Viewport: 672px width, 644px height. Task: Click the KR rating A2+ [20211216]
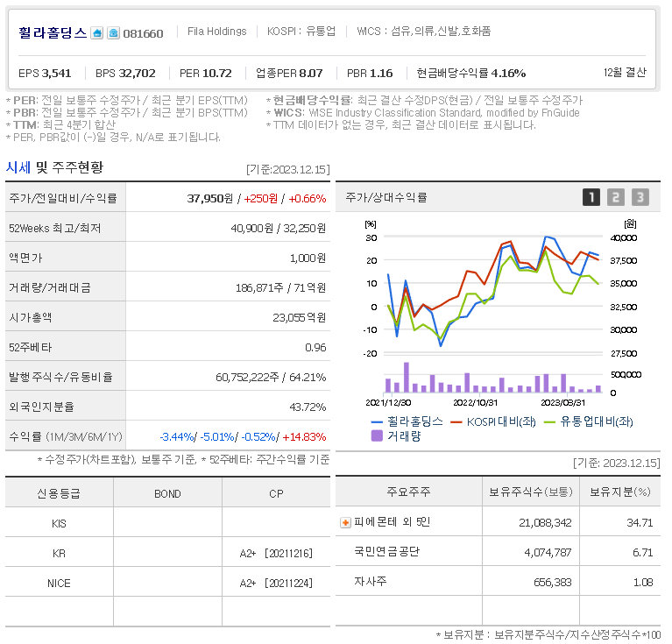click(x=276, y=554)
